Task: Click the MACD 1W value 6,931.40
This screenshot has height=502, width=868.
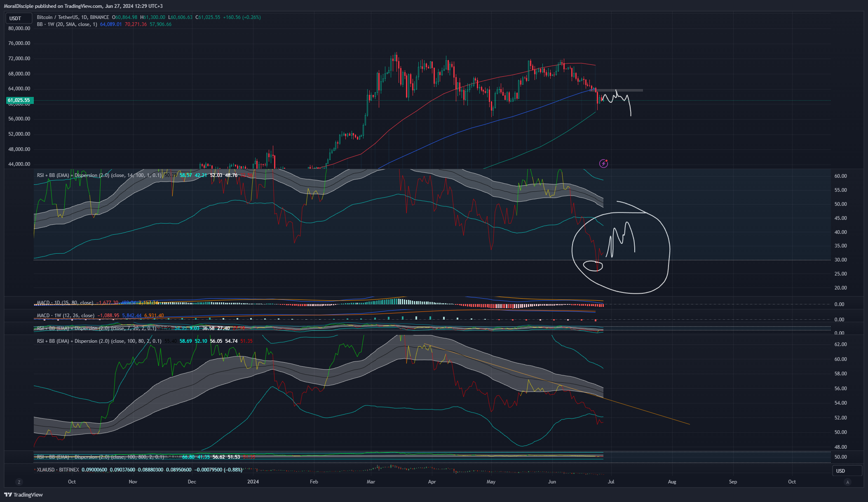Action: (154, 316)
